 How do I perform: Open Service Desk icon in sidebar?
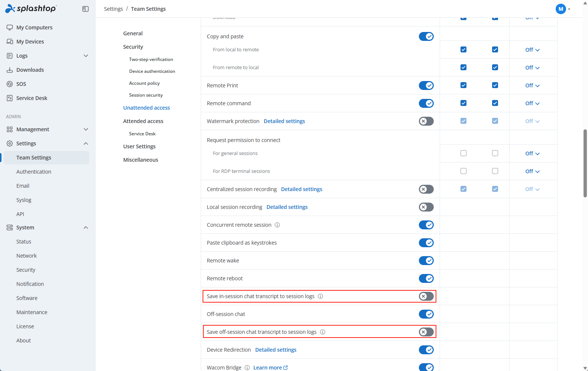pyautogui.click(x=10, y=98)
